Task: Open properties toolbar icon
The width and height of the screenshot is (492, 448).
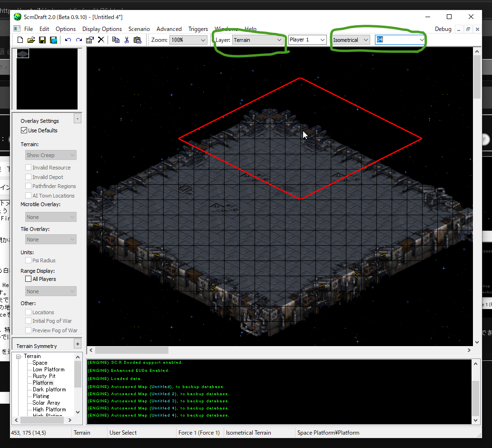Action: pyautogui.click(x=90, y=40)
